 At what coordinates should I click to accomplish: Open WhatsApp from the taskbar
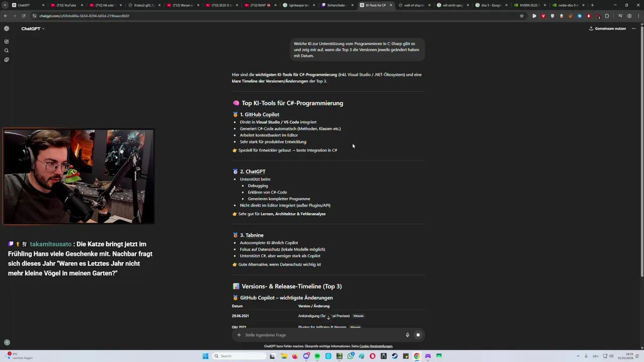click(x=351, y=356)
